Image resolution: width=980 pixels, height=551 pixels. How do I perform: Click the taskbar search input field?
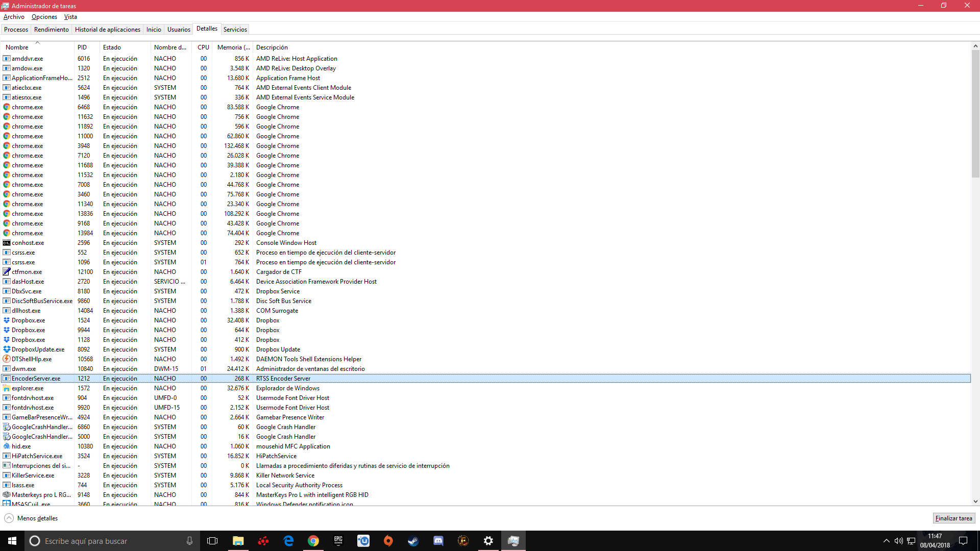[x=107, y=541]
